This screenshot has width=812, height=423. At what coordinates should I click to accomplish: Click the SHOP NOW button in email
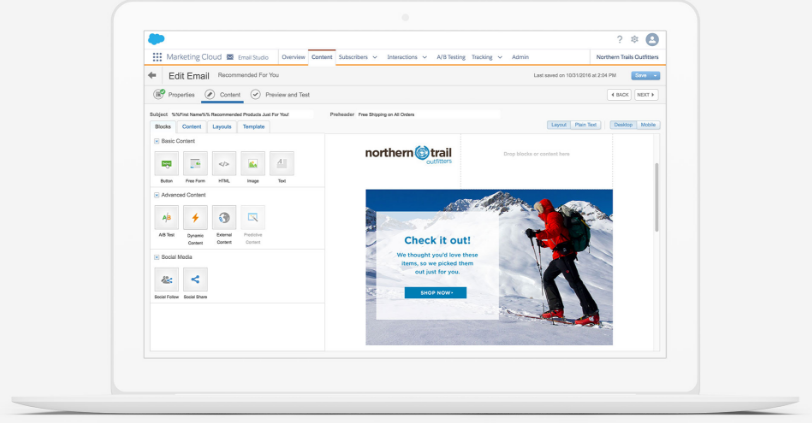(435, 293)
